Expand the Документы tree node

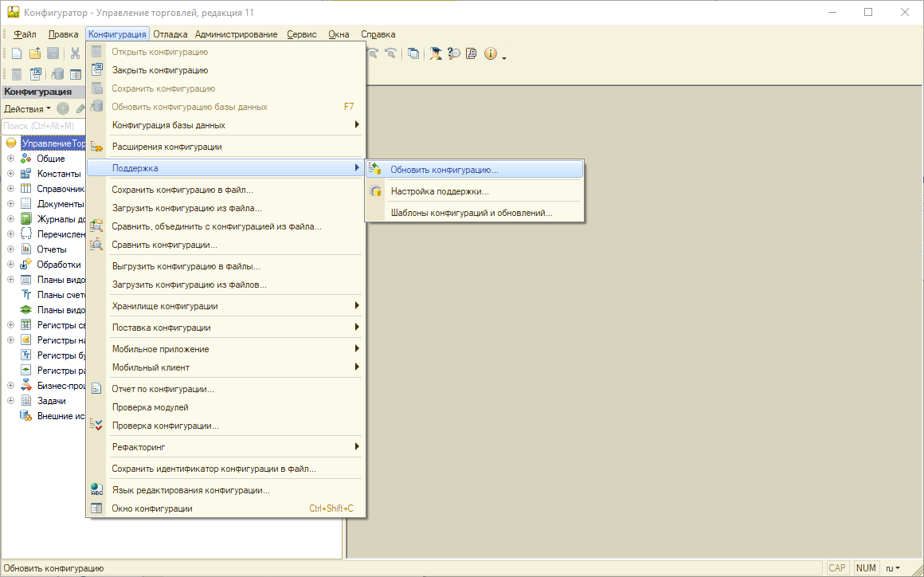pyautogui.click(x=11, y=204)
